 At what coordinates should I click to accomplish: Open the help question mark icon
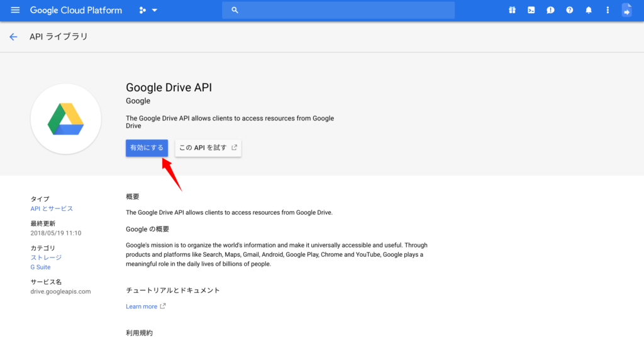click(x=569, y=10)
